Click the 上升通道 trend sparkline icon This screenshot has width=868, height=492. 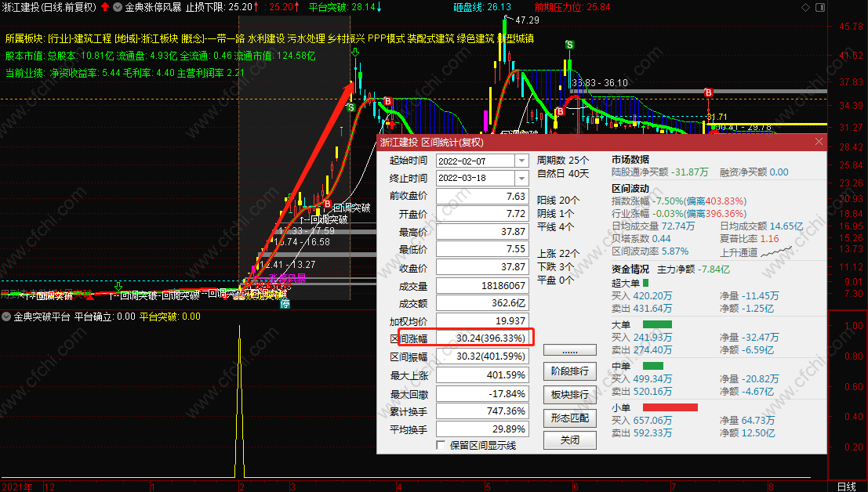[x=777, y=252]
